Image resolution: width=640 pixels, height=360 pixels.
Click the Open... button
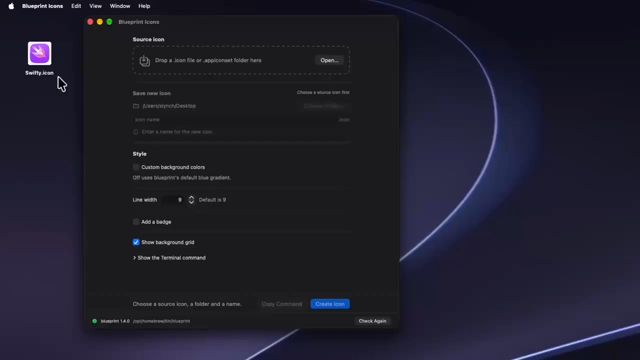tap(329, 60)
